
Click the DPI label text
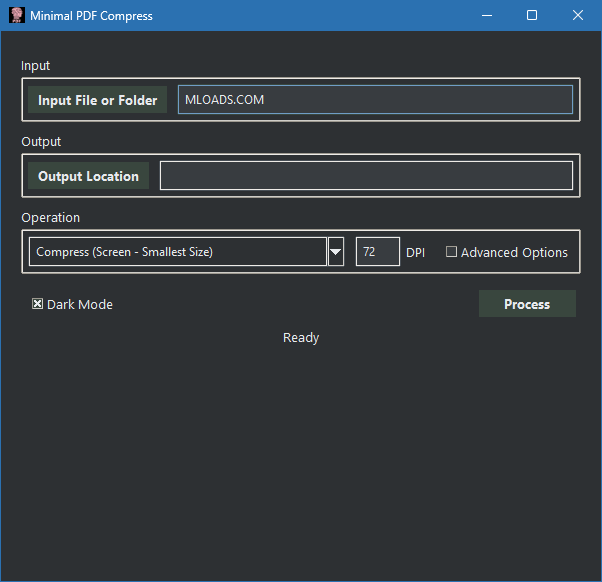[415, 253]
